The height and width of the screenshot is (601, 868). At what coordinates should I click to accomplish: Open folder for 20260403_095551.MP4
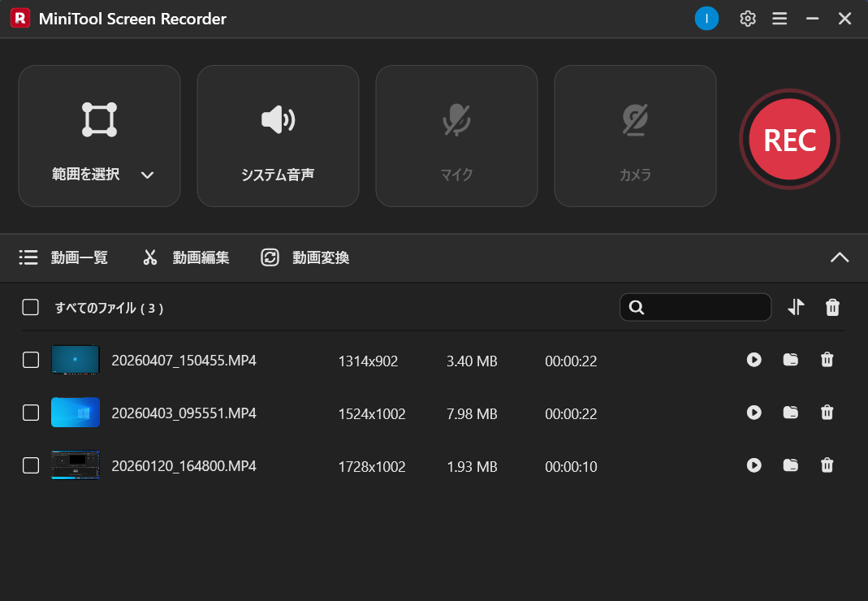click(x=791, y=413)
